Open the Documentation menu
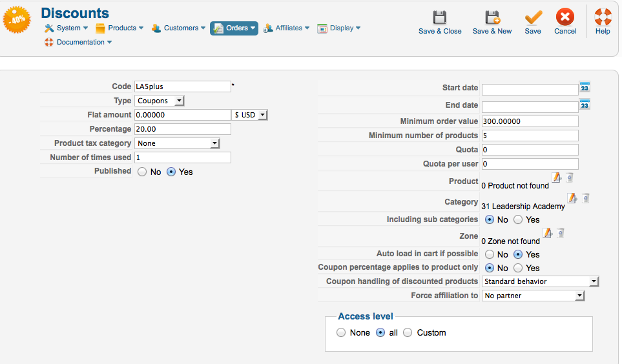Viewport: 622px width, 364px height. tap(78, 43)
